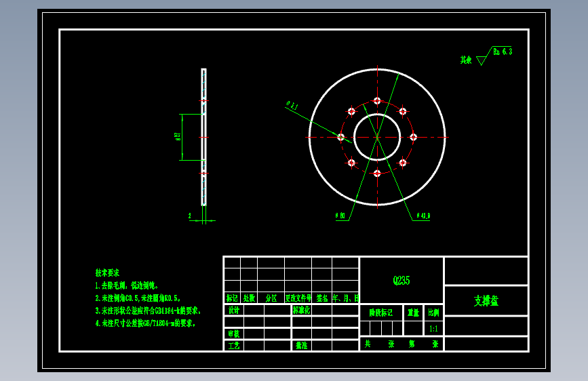Select the bolt circle dimension "Φ43.0"
This screenshot has height=381, width=588.
(x=423, y=216)
